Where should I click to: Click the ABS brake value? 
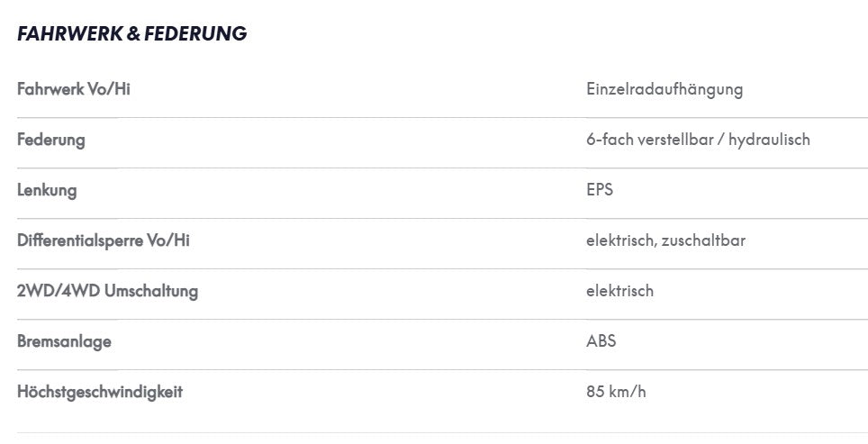click(601, 341)
